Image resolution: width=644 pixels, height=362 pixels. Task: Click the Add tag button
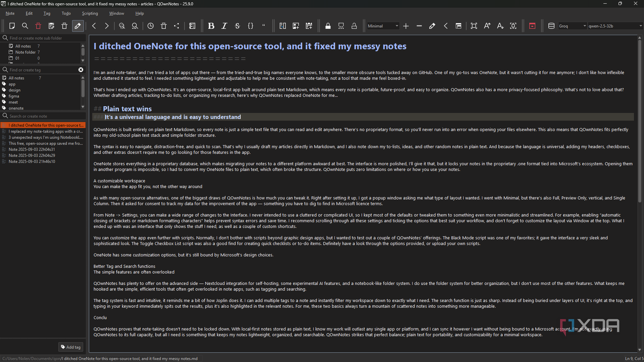point(71,347)
